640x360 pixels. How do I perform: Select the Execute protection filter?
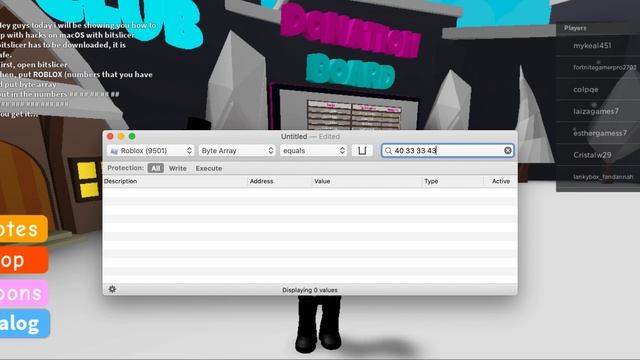coord(209,168)
